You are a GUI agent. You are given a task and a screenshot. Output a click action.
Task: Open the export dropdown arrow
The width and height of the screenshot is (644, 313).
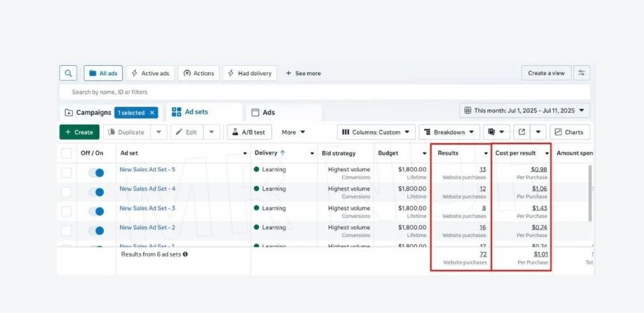538,132
